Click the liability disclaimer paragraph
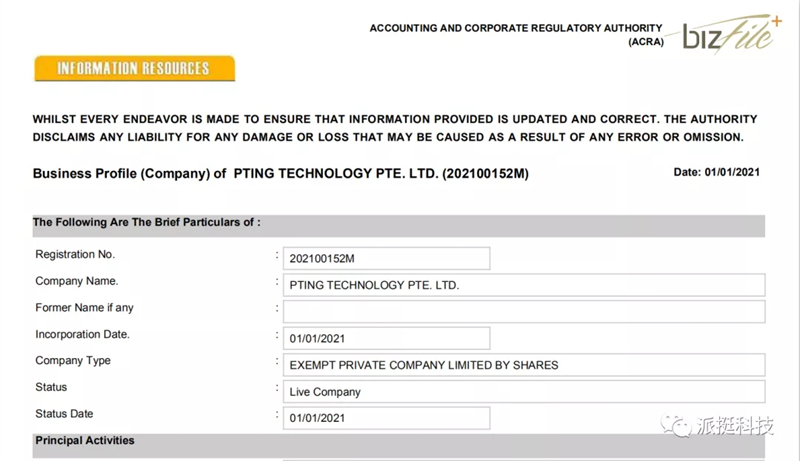The image size is (800, 461). coord(394,128)
